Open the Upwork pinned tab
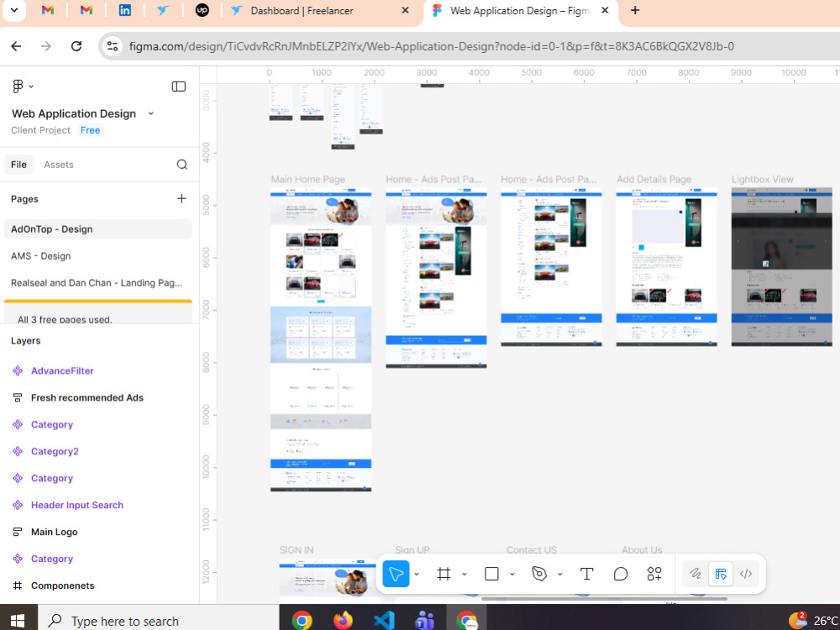The height and width of the screenshot is (630, 840). [202, 10]
